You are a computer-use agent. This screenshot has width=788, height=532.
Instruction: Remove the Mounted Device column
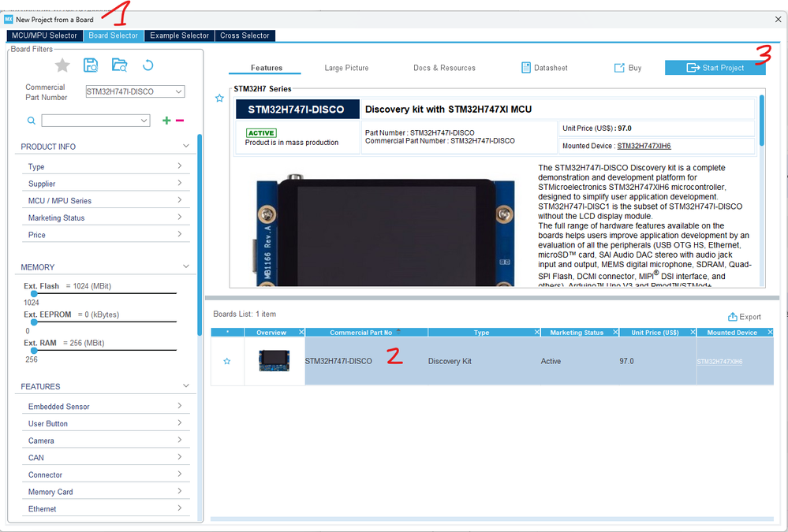(770, 332)
